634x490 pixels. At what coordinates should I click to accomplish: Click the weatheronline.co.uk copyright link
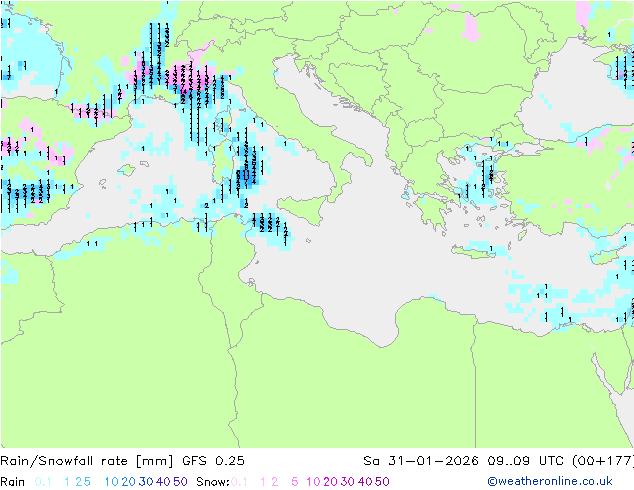tap(550, 481)
